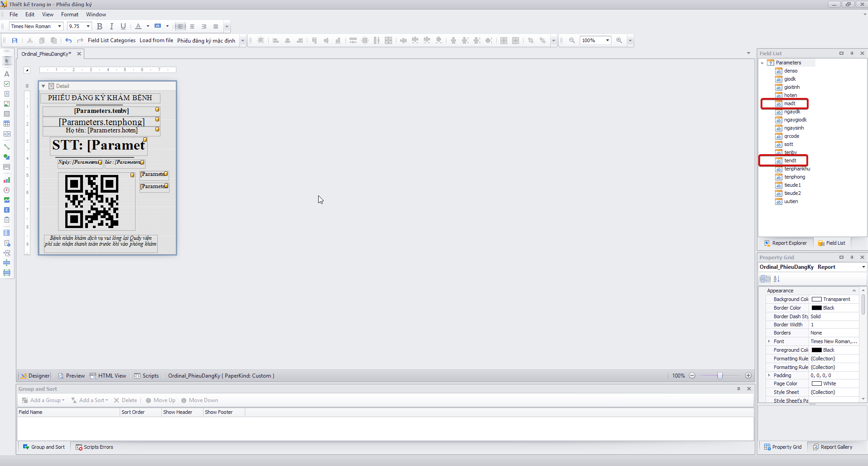Toggle Underline formatting
The width and height of the screenshot is (868, 466).
click(123, 26)
